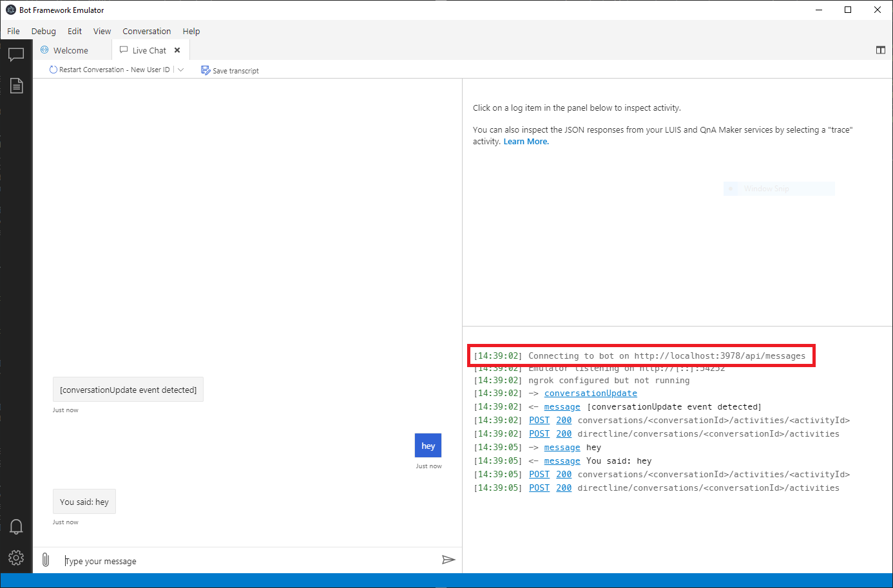Click message link for 'You said: hey'

[x=562, y=461]
